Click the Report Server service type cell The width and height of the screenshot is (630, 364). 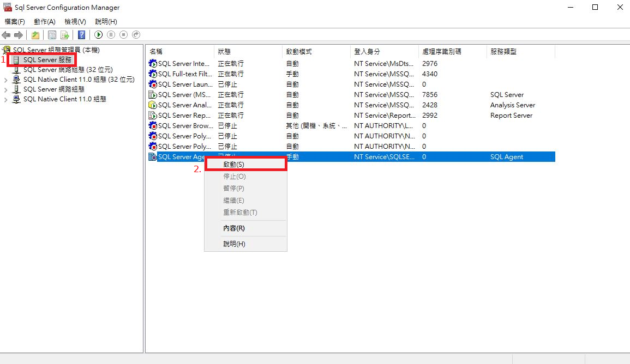pos(512,116)
